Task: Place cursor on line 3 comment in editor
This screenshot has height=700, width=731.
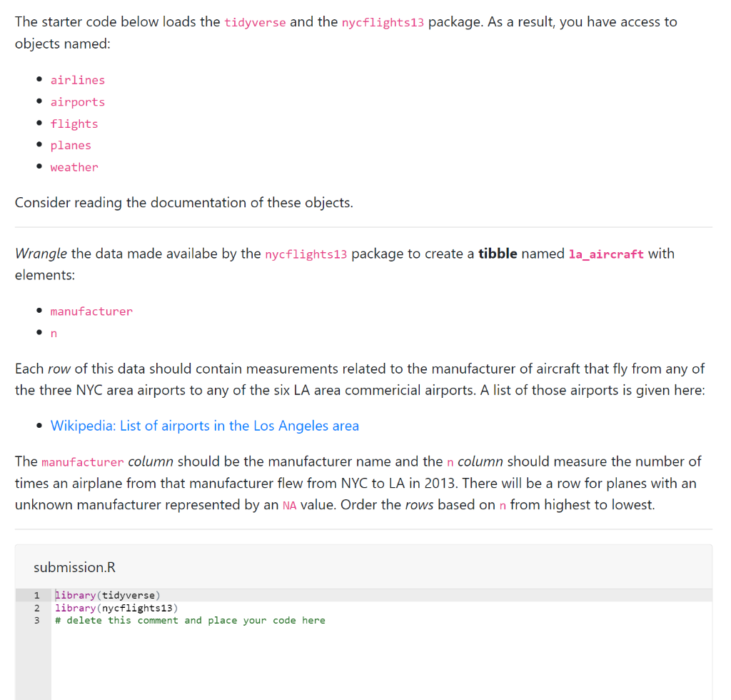Action: [189, 620]
